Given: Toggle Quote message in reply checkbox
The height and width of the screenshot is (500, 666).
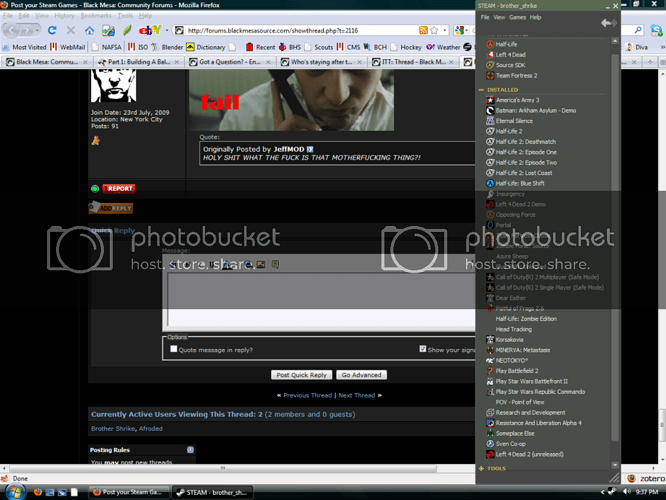Looking at the screenshot, I should [173, 349].
